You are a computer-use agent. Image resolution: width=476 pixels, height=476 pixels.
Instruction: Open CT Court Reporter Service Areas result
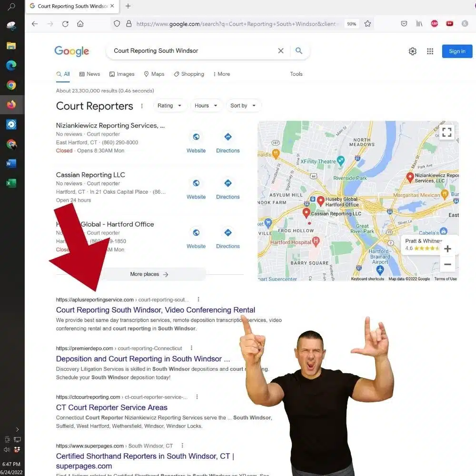(x=112, y=407)
